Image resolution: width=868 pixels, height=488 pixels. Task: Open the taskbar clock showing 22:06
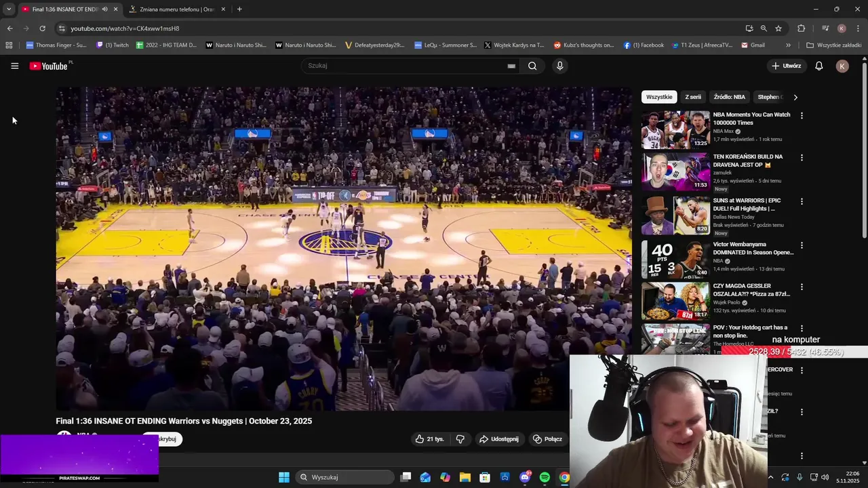point(848,477)
